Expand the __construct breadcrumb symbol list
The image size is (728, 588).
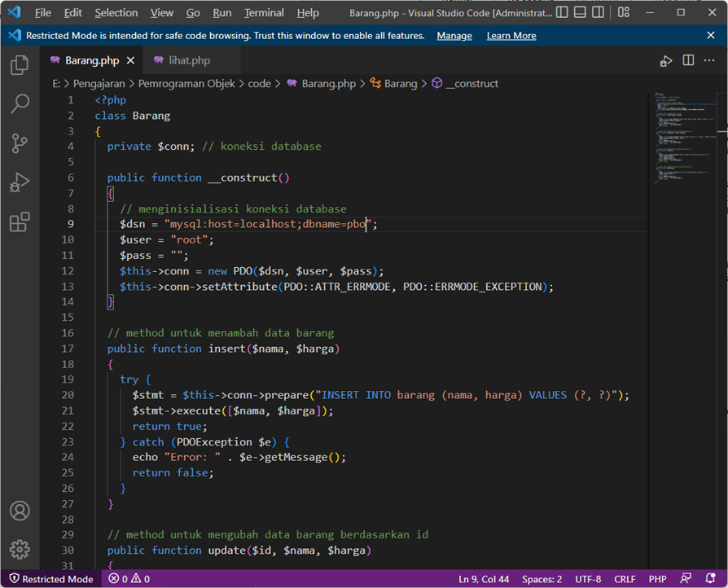coord(471,84)
